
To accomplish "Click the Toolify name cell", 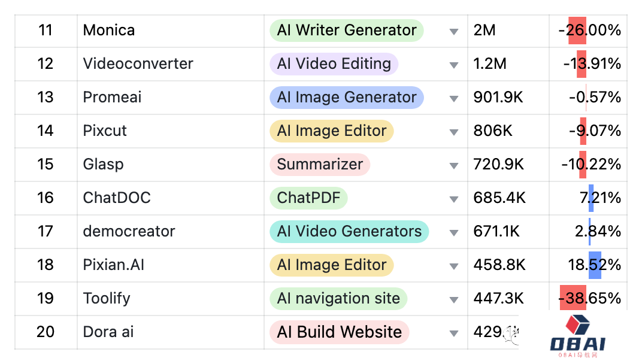I will 107,299.
